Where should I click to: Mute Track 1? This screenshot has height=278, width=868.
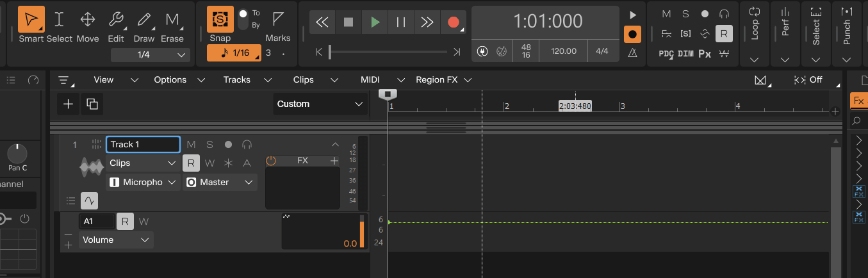tap(191, 145)
